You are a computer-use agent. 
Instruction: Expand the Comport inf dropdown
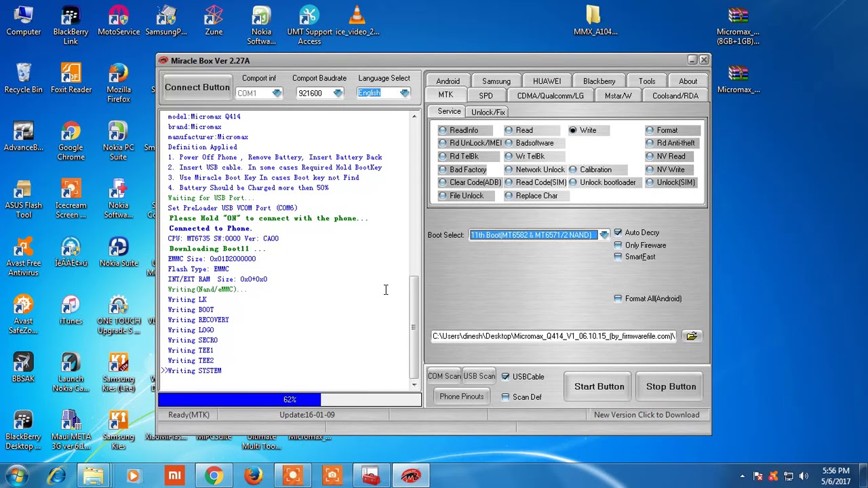[277, 94]
